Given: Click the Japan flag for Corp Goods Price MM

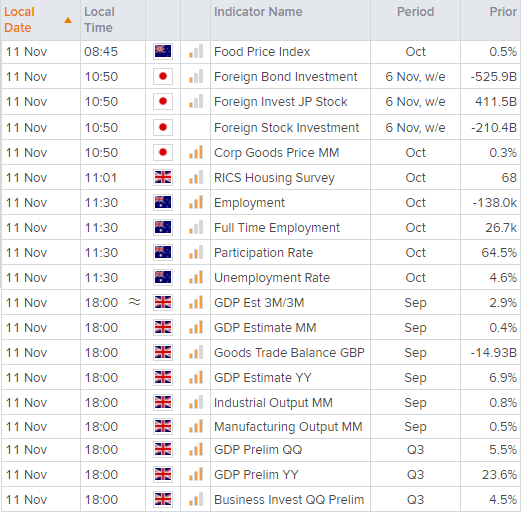Looking at the screenshot, I should click(163, 153).
